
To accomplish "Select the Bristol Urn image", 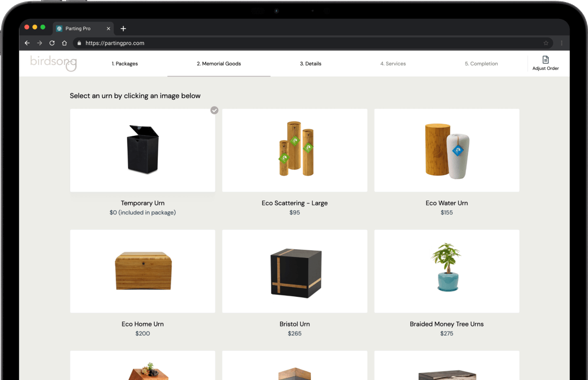I will pyautogui.click(x=295, y=271).
